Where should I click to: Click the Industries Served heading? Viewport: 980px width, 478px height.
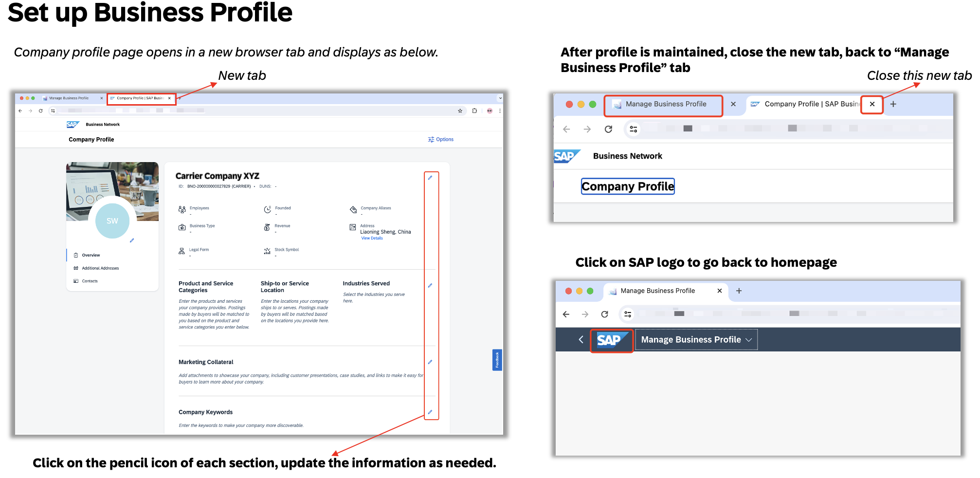pyautogui.click(x=366, y=284)
